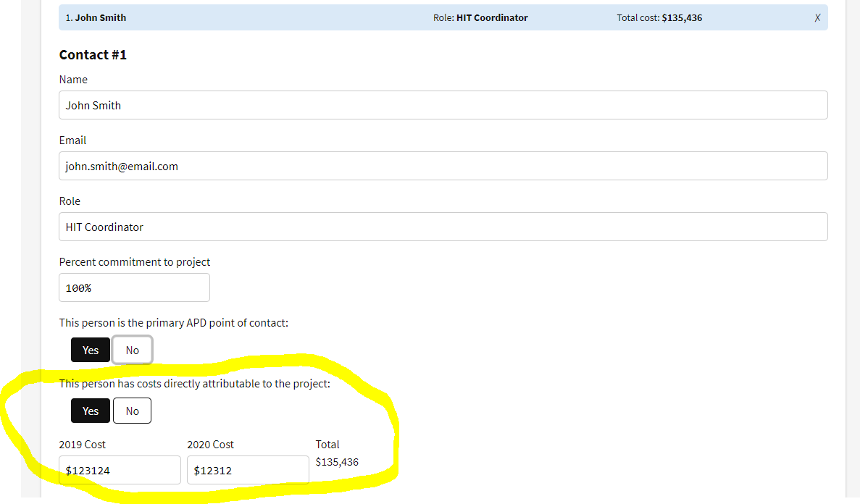
Task: Click the 2019 Cost input field
Action: (x=120, y=470)
